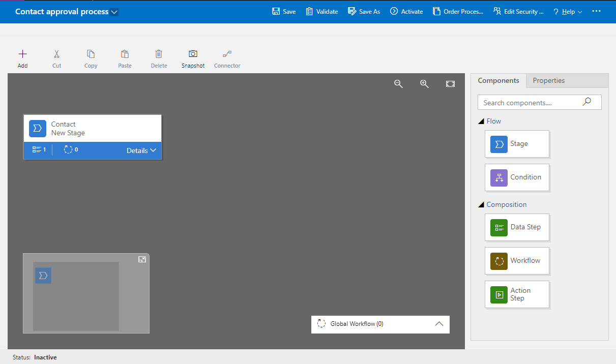Zoom out on the designer canvas
Image resolution: width=616 pixels, height=364 pixels.
(x=399, y=84)
